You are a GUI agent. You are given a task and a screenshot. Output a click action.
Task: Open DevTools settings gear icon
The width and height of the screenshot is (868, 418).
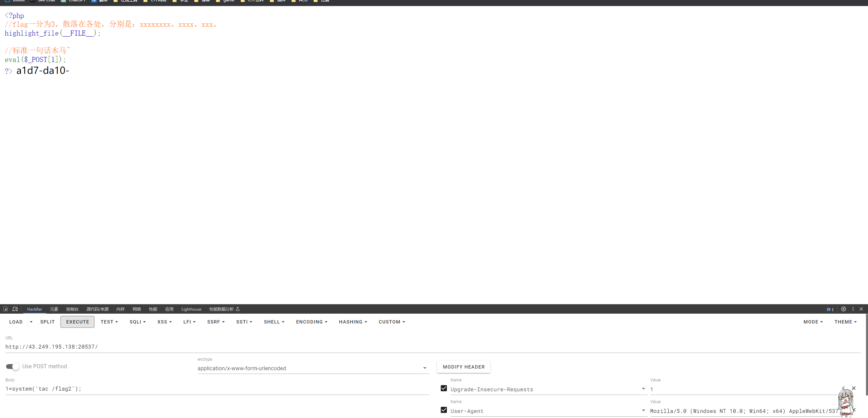(843, 309)
